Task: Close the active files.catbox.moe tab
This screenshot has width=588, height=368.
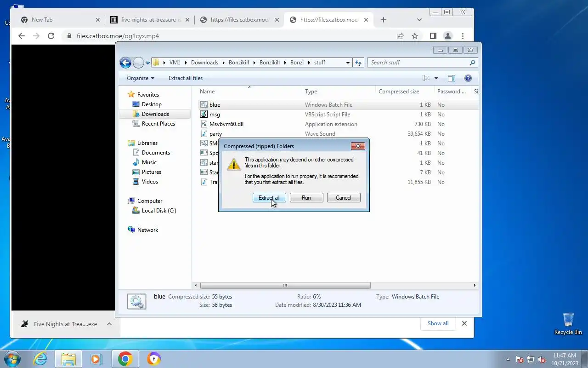Action: (x=366, y=20)
